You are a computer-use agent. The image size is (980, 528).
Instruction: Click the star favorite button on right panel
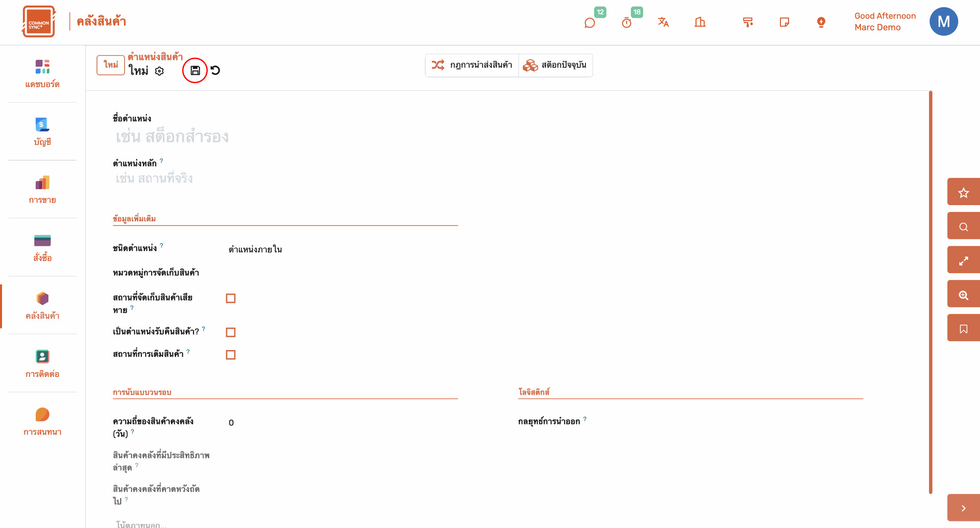[x=963, y=192]
